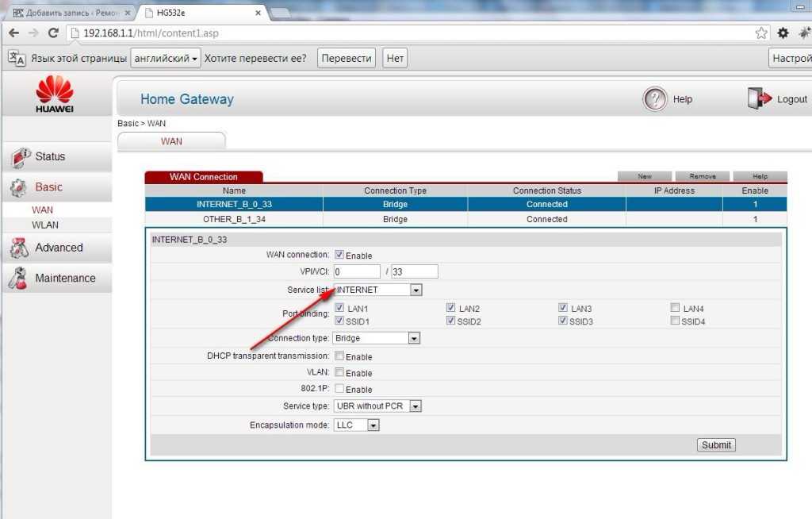Open the Service type UBR without PCR dropdown
This screenshot has width=812, height=519.
[x=377, y=406]
